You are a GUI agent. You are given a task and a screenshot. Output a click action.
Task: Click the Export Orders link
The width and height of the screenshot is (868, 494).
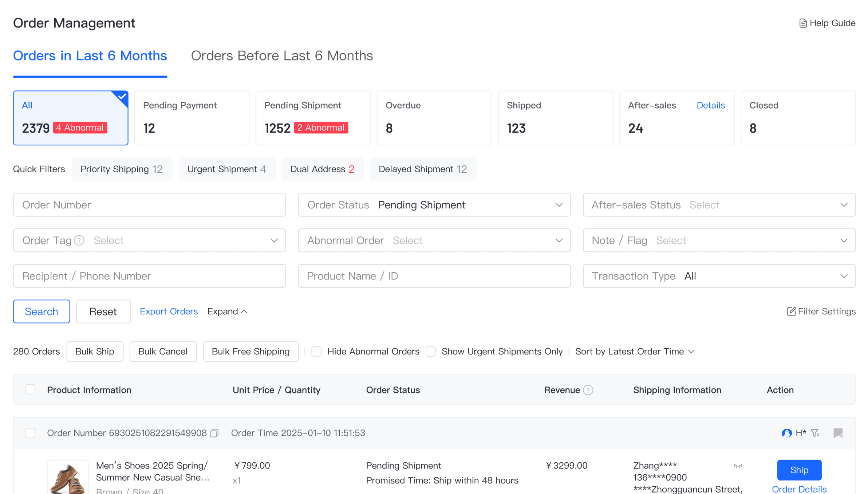(169, 311)
